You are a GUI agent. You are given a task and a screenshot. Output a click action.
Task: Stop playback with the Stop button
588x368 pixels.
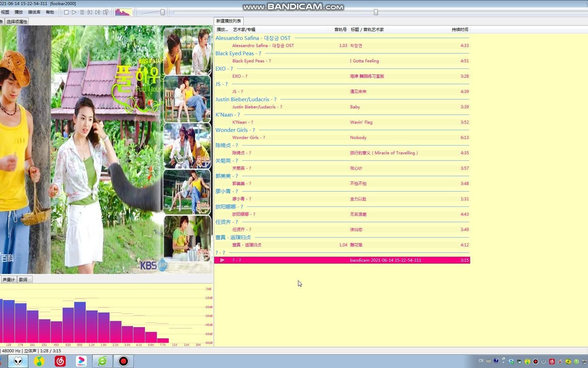66,12
